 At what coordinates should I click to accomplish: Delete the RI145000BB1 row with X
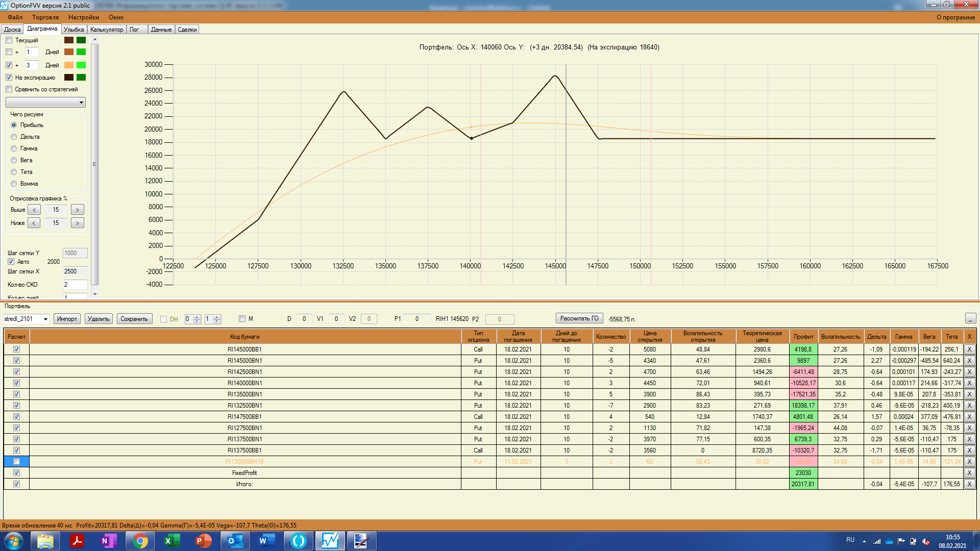tap(969, 349)
